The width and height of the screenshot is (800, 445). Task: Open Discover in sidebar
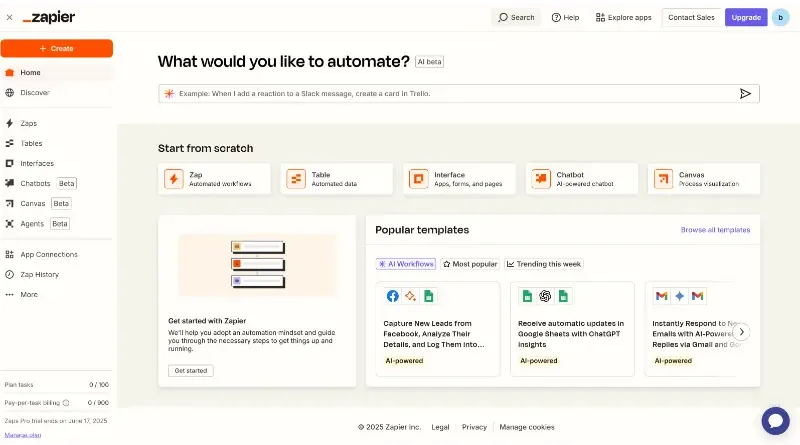pos(57,92)
